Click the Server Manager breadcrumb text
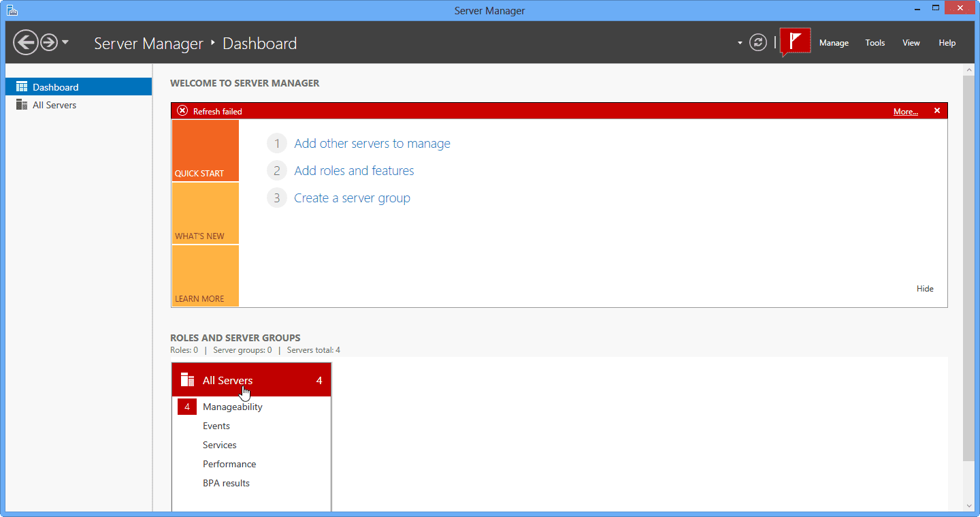980x517 pixels. [148, 44]
